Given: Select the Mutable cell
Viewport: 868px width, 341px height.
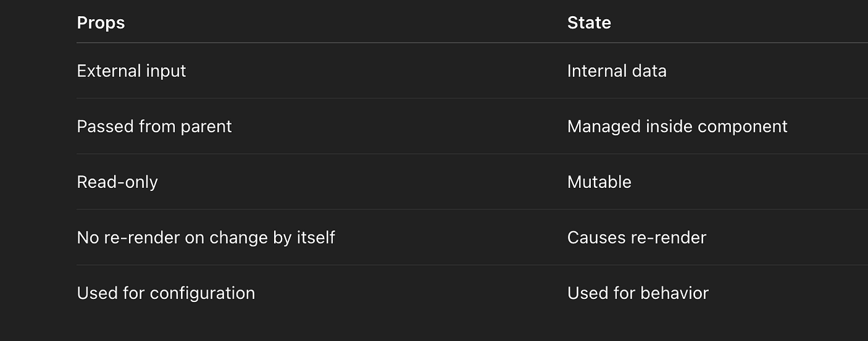Looking at the screenshot, I should point(600,182).
